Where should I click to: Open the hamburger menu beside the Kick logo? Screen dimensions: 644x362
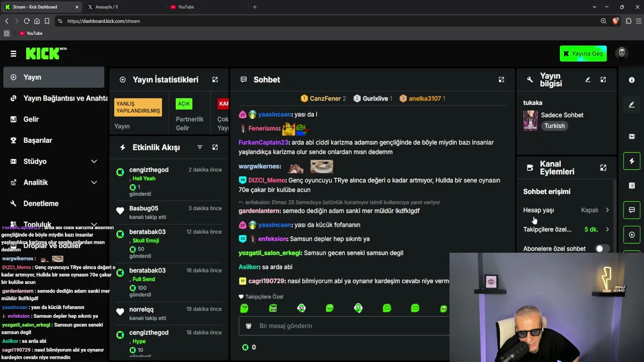click(14, 54)
